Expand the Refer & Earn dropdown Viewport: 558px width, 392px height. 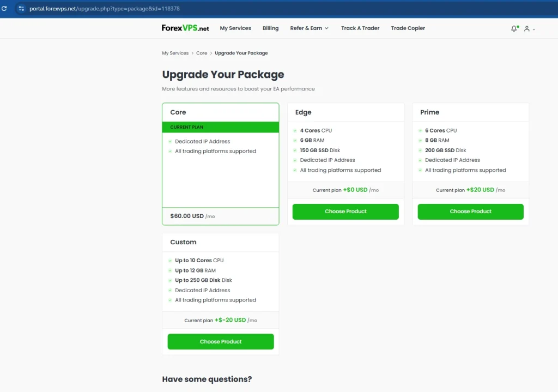pyautogui.click(x=309, y=28)
